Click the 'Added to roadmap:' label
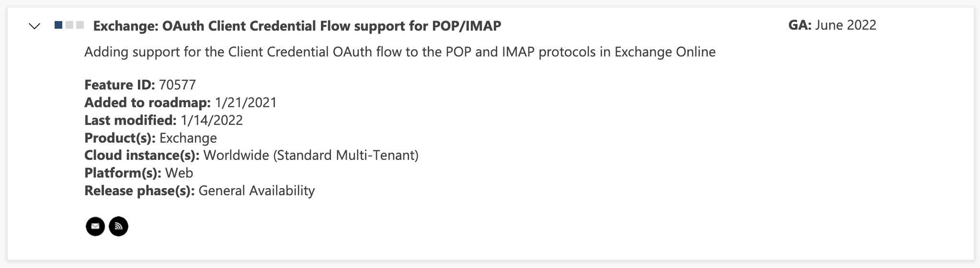Screen dimensions: 980x268 click(x=147, y=102)
